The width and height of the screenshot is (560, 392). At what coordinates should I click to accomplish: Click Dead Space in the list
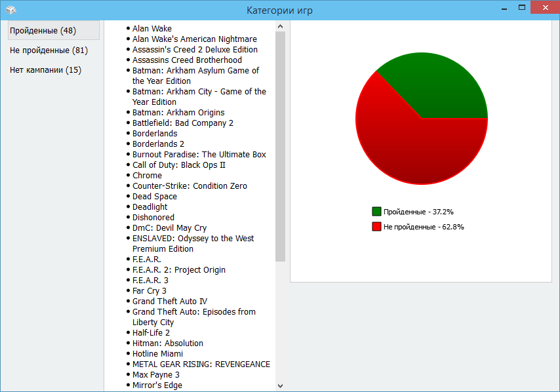pos(155,197)
